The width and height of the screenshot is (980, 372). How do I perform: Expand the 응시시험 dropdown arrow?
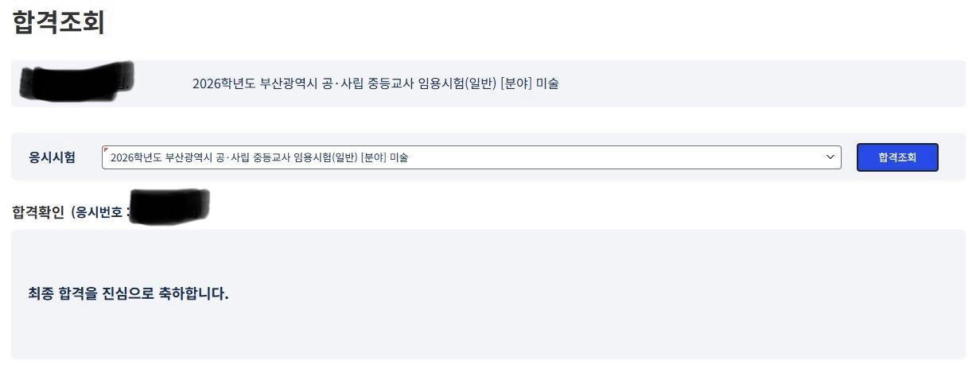(x=830, y=157)
